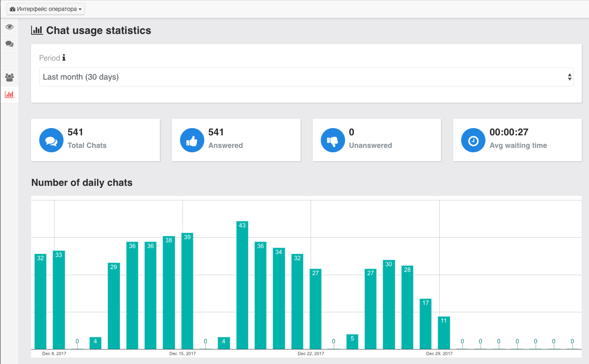Open the chats speech bubbles sidebar icon
The image size is (589, 364).
[9, 44]
